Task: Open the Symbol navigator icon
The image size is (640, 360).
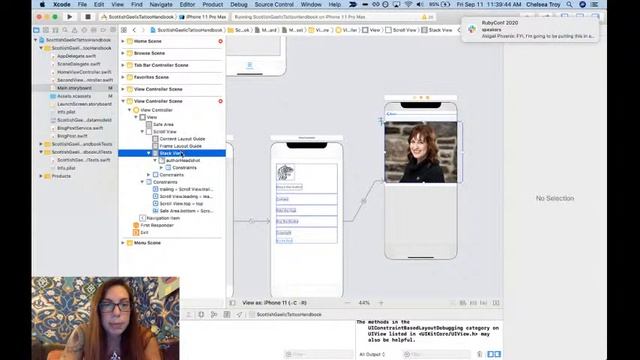Action: (55, 30)
